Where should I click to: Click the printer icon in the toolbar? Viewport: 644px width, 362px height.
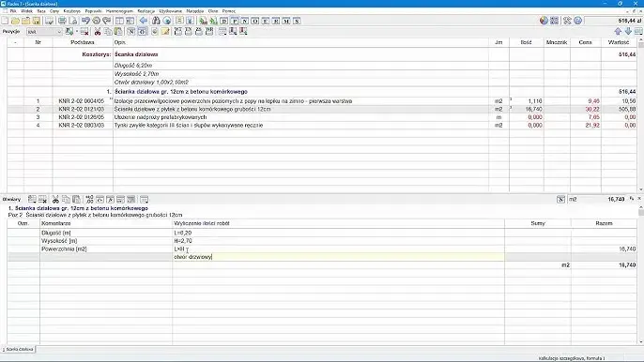62,21
